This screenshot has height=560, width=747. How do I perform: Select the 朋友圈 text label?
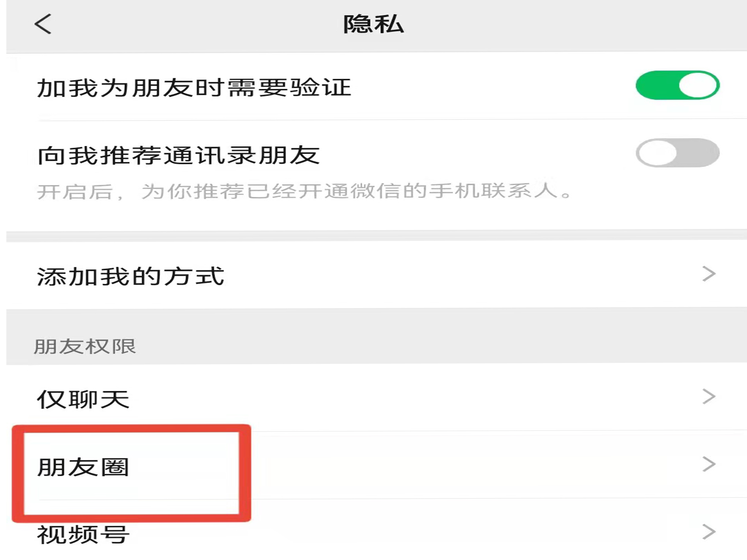coord(83,468)
